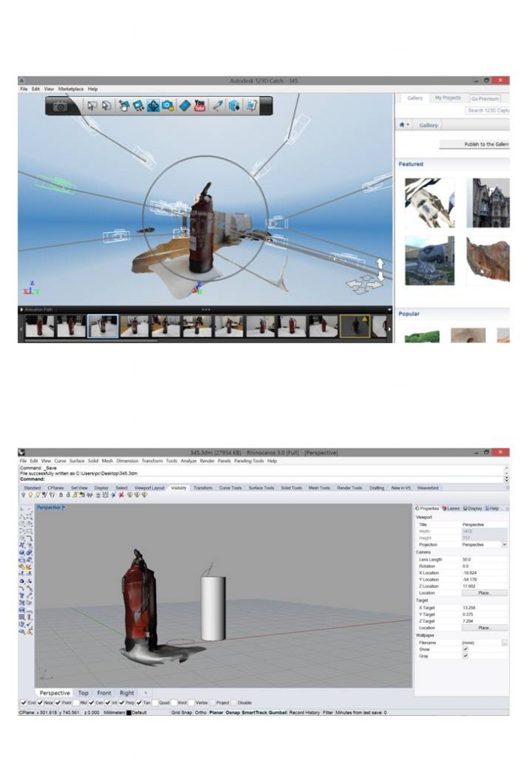Screen dimensions: 532x769
Task: Click the black Default layer color swatch
Action: [x=128, y=712]
